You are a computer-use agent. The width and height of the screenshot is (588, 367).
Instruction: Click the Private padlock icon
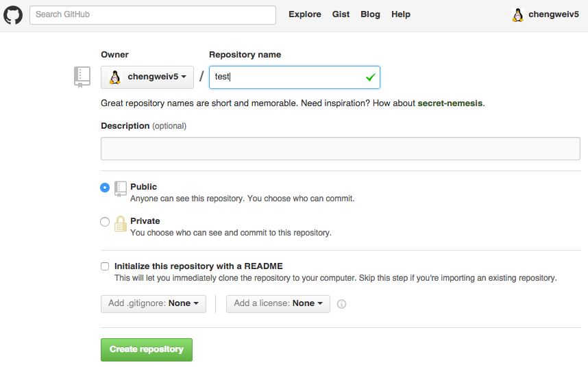point(121,224)
